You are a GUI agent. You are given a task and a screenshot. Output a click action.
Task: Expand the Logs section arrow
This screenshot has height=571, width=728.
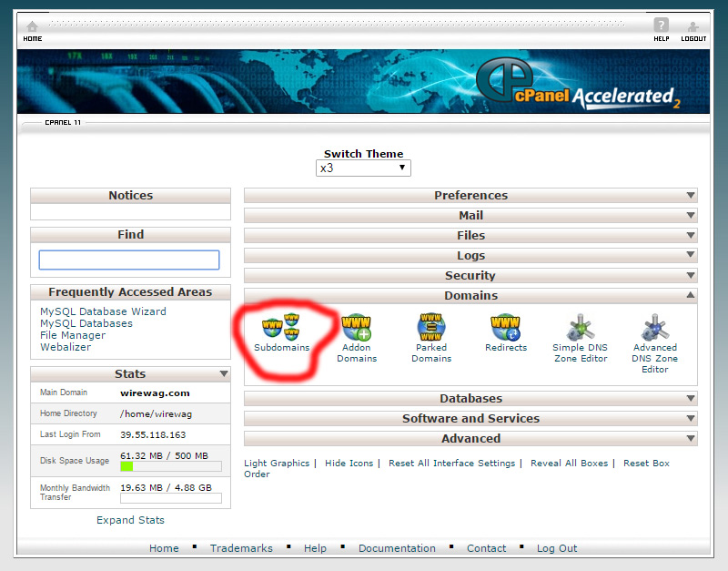(x=691, y=255)
